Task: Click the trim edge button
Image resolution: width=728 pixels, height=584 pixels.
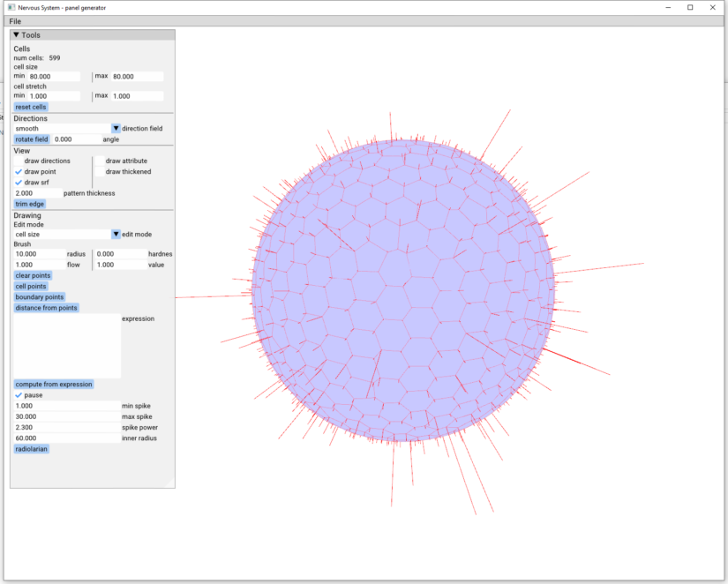Action: [x=29, y=204]
